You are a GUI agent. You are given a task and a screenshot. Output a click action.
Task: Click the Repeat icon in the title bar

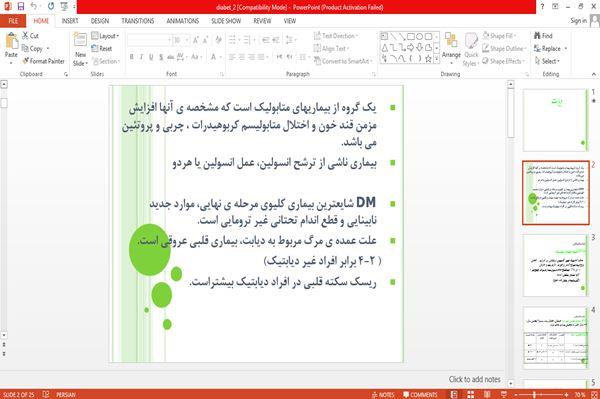[x=51, y=7]
